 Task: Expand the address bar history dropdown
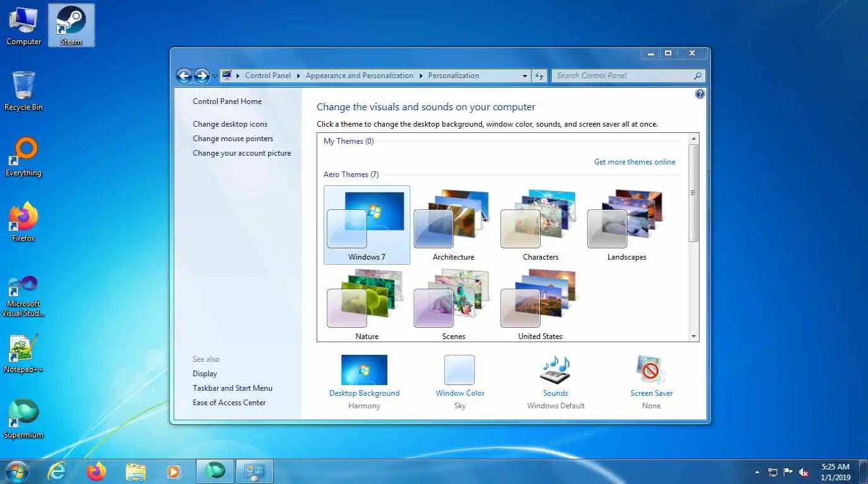click(x=525, y=76)
